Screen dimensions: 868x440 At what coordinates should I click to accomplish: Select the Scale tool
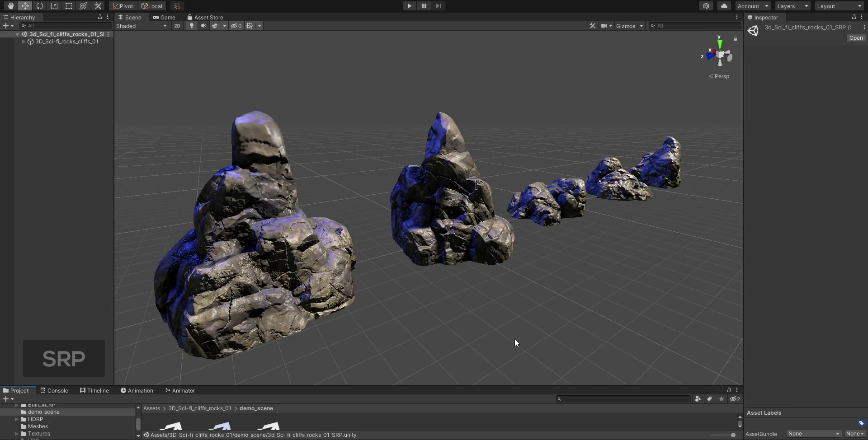point(54,6)
